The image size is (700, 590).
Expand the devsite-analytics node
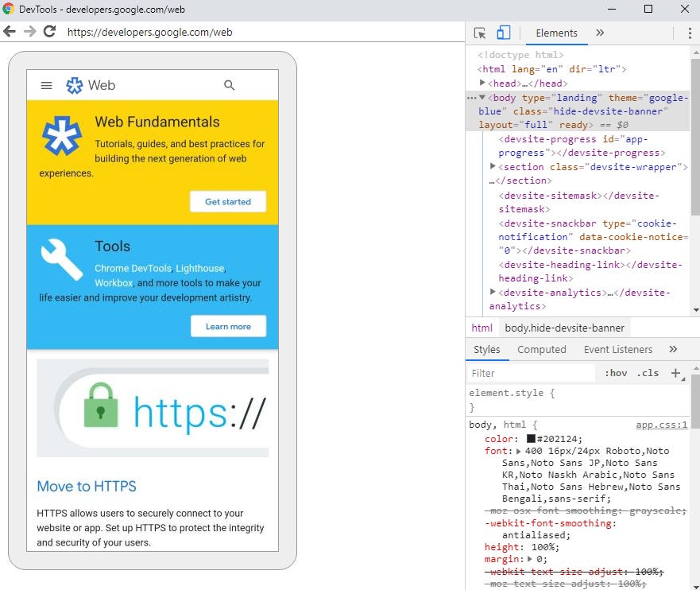click(x=493, y=292)
